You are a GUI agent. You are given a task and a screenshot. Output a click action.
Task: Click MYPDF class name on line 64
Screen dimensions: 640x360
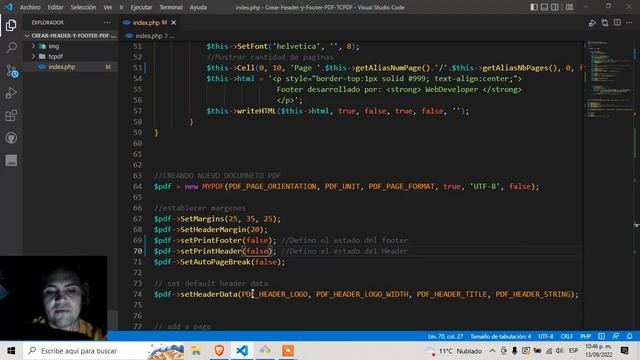(213, 187)
